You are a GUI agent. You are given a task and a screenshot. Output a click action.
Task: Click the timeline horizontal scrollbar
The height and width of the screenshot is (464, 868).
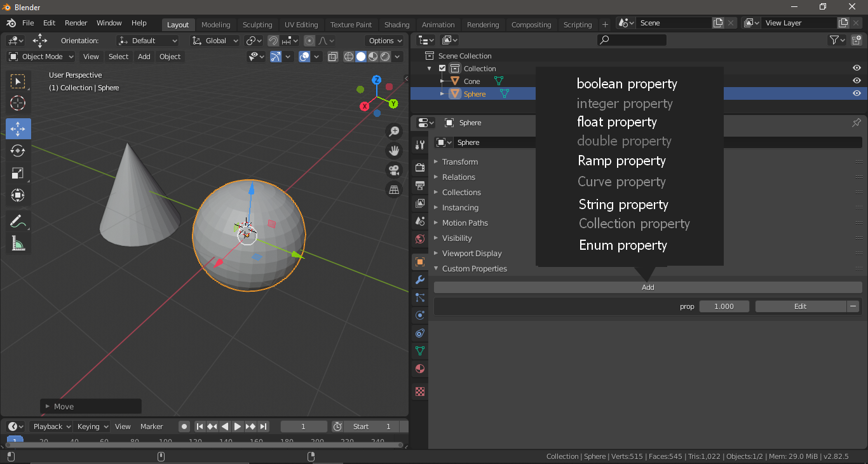pos(205,445)
